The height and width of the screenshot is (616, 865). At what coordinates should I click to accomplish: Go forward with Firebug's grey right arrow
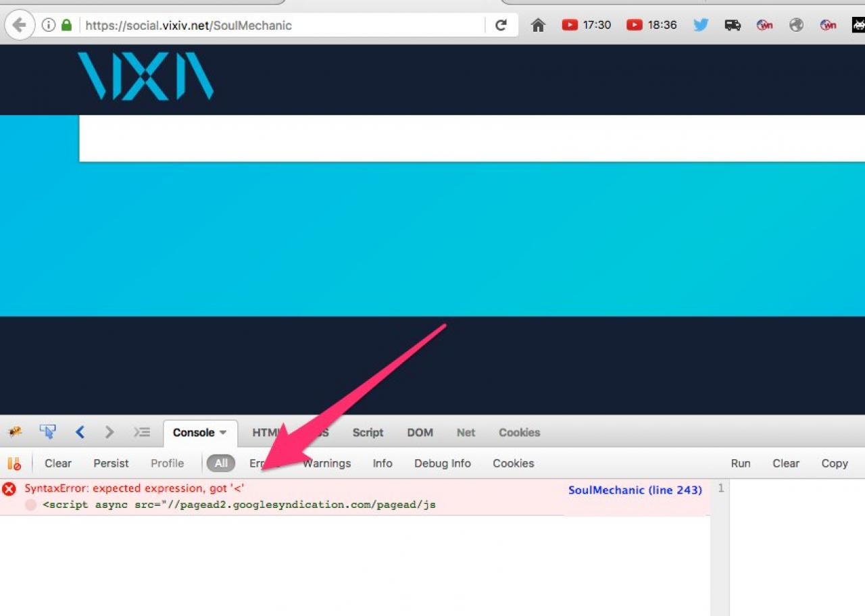(x=109, y=432)
